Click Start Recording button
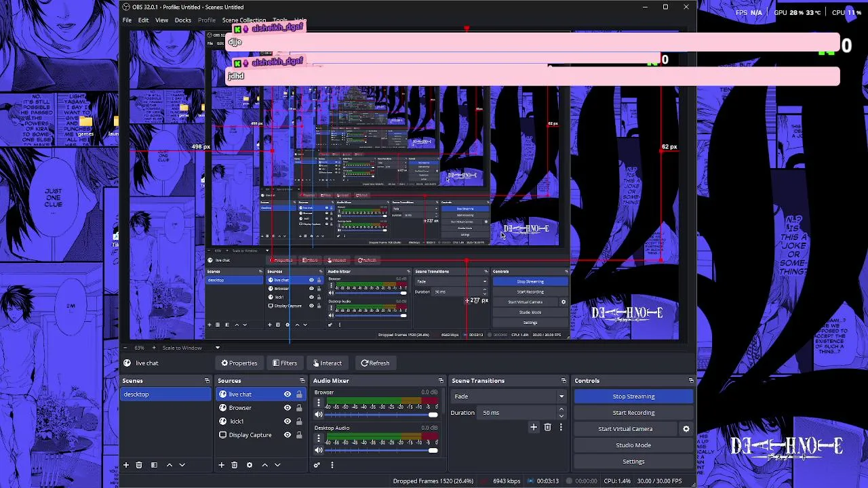 (633, 413)
